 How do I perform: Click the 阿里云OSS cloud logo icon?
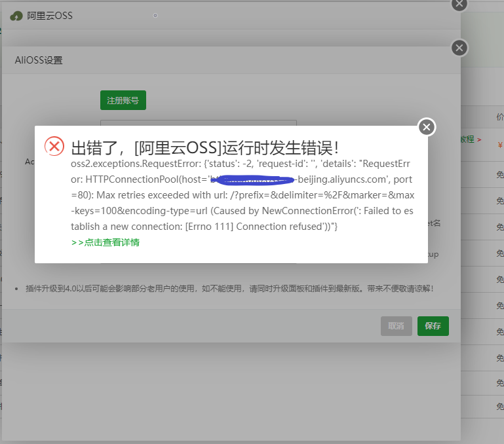coord(16,16)
